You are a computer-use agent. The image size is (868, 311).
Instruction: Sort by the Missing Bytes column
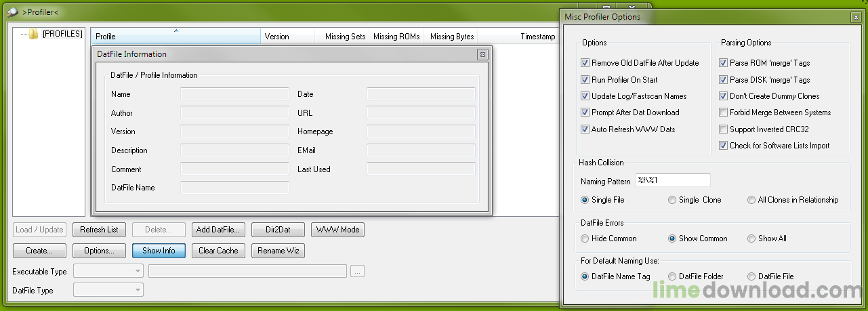tap(451, 37)
